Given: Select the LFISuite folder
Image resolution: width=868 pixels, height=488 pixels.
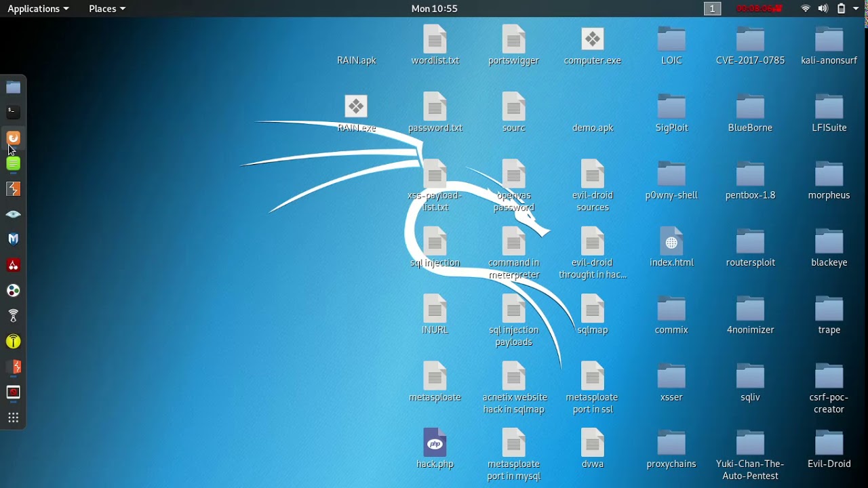Looking at the screenshot, I should click(x=829, y=113).
